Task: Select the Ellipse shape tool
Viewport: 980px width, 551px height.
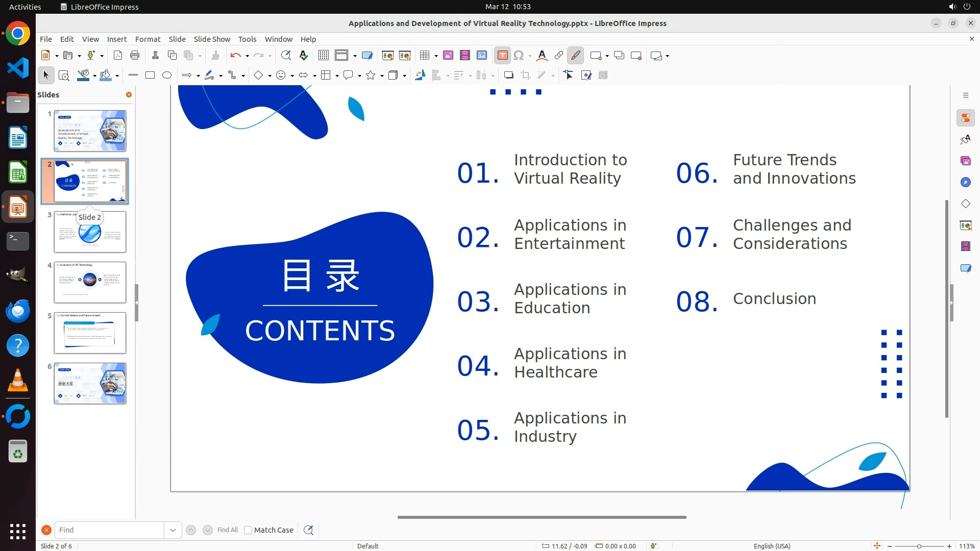Action: click(166, 76)
